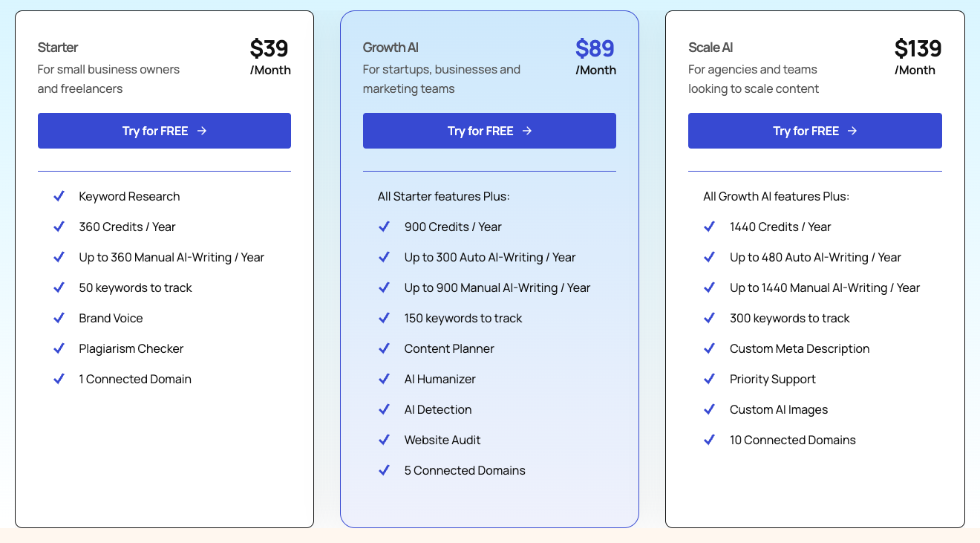Click the Scale AI plan heading
Viewport: 980px width, 543px height.
click(x=710, y=48)
